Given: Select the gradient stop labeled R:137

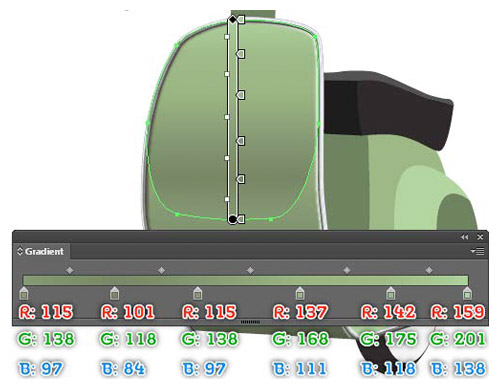Looking at the screenshot, I should click(x=300, y=293).
